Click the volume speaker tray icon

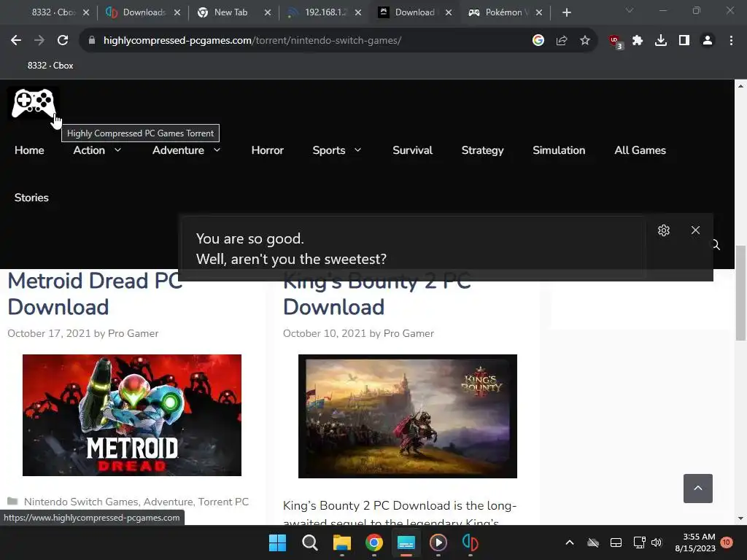click(657, 542)
